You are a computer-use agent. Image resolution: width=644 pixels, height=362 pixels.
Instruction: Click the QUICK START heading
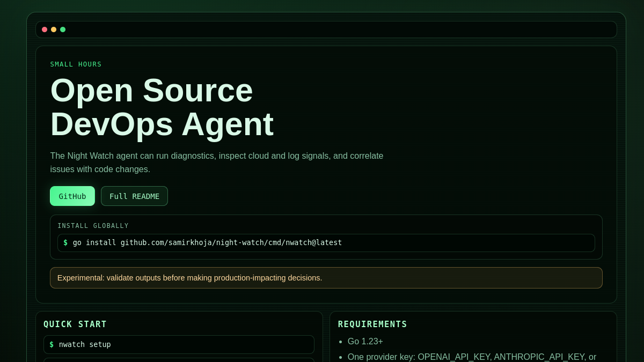[75, 324]
